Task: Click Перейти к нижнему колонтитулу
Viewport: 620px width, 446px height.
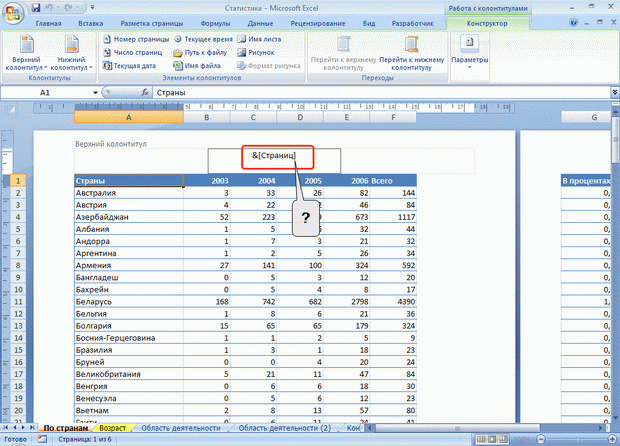Action: [412, 53]
